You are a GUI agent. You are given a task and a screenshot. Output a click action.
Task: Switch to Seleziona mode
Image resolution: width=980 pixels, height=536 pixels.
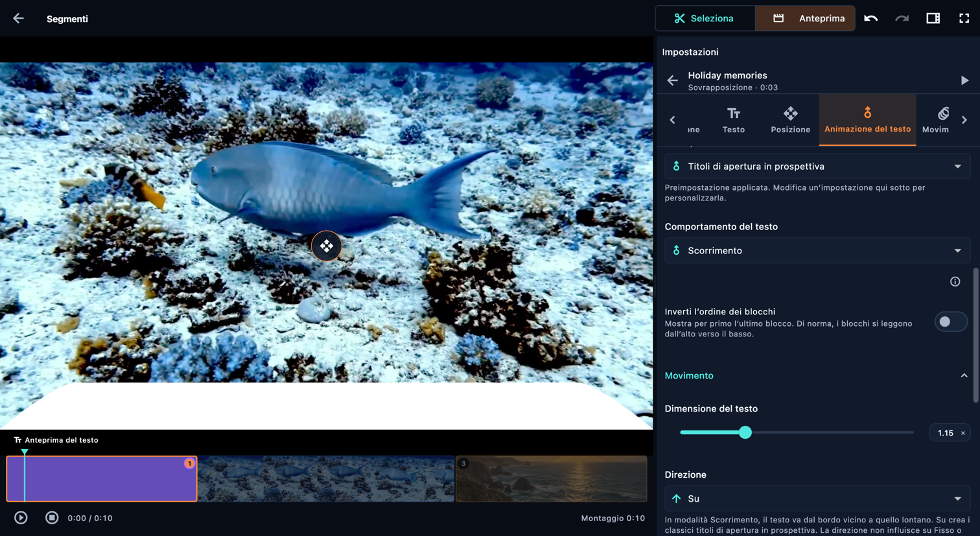[x=705, y=19]
